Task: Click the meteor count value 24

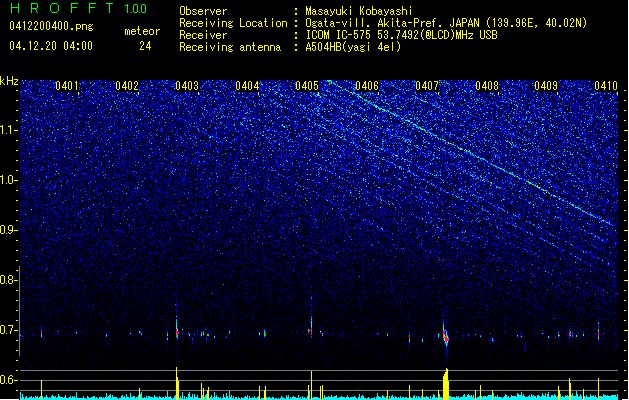Action: [x=145, y=46]
